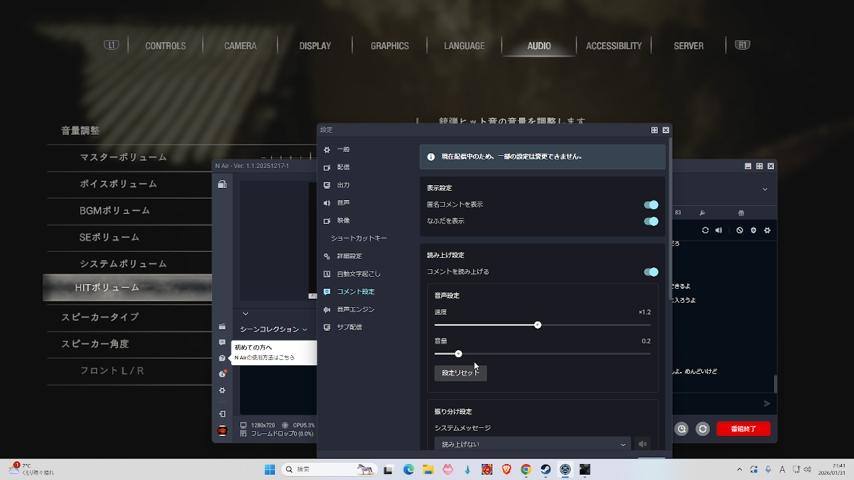Switch to game CONTROLS tab
Image resolution: width=854 pixels, height=480 pixels.
pyautogui.click(x=166, y=46)
